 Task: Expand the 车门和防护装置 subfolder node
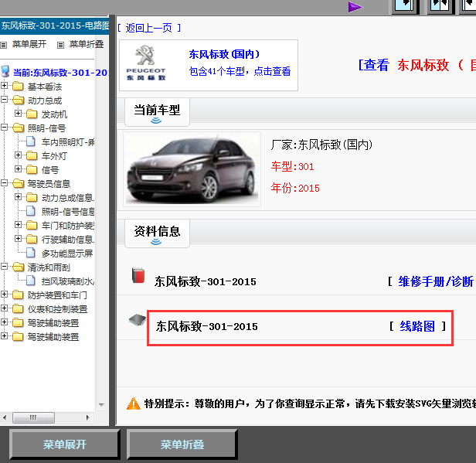coord(18,225)
